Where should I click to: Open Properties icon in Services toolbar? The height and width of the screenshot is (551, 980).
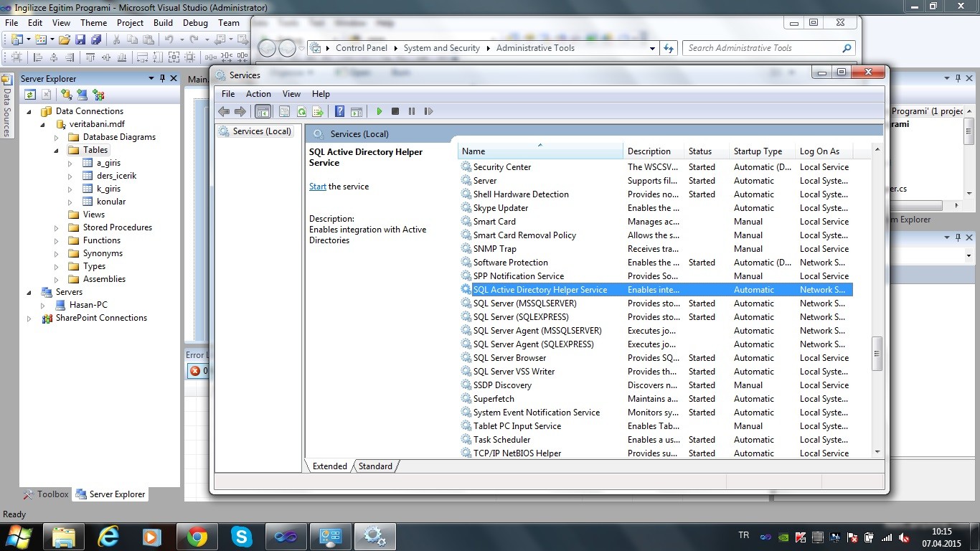tap(284, 111)
